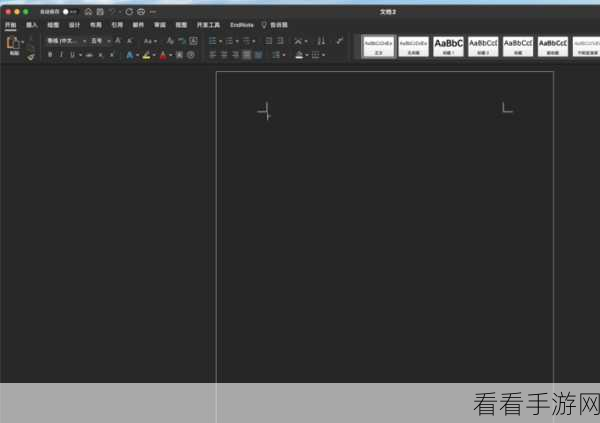Click the Paste clipboard icon
The image size is (600, 423).
pos(12,42)
